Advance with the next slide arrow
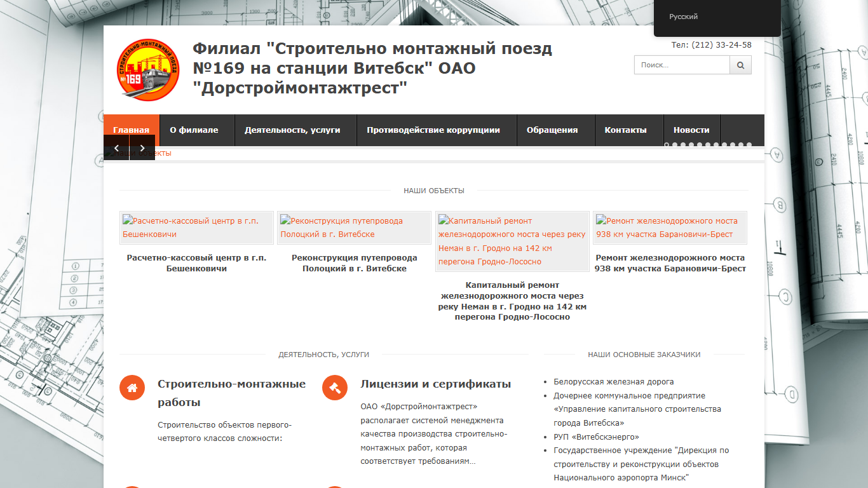This screenshot has width=868, height=488. [142, 147]
